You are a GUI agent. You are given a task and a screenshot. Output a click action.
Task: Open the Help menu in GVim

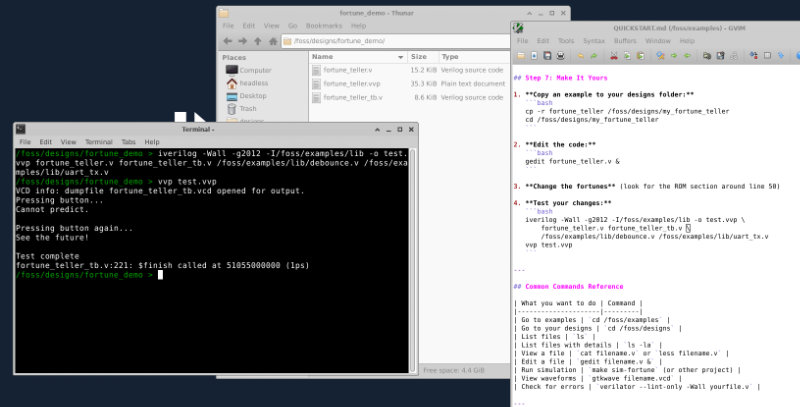tap(687, 41)
